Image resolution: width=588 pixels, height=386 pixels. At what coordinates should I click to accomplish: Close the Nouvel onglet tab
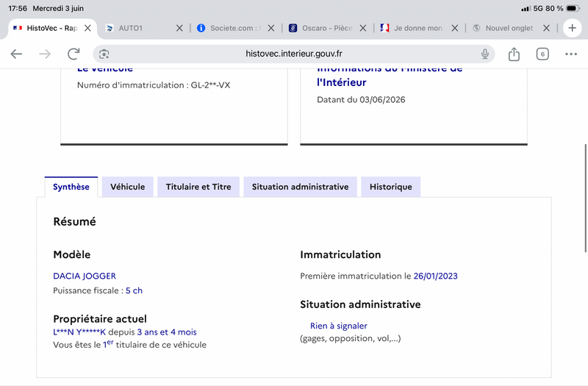[x=546, y=28]
